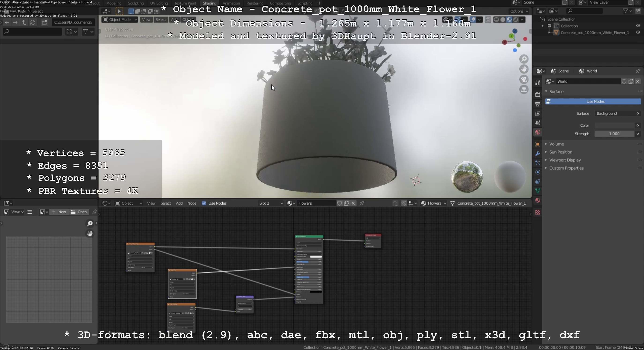Open Material properties tab icon
The height and width of the screenshot is (350, 644).
point(538,200)
